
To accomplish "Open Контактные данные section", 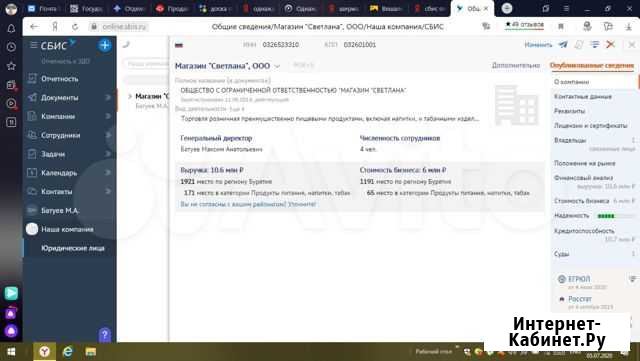I will coord(583,96).
